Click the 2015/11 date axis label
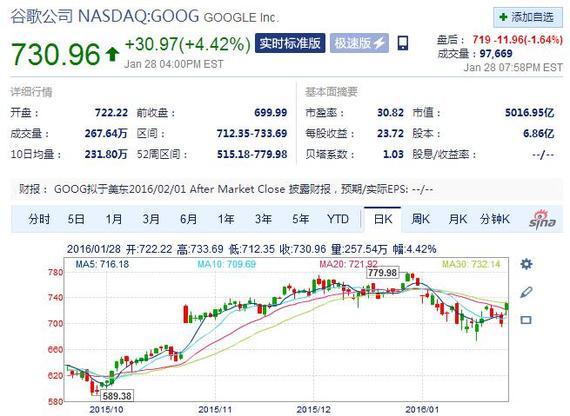 coord(215,409)
